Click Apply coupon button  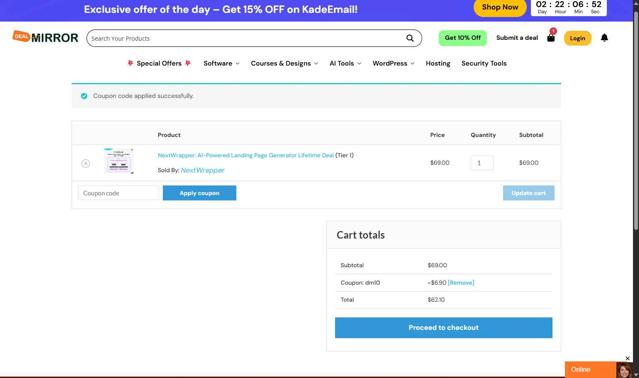(199, 193)
